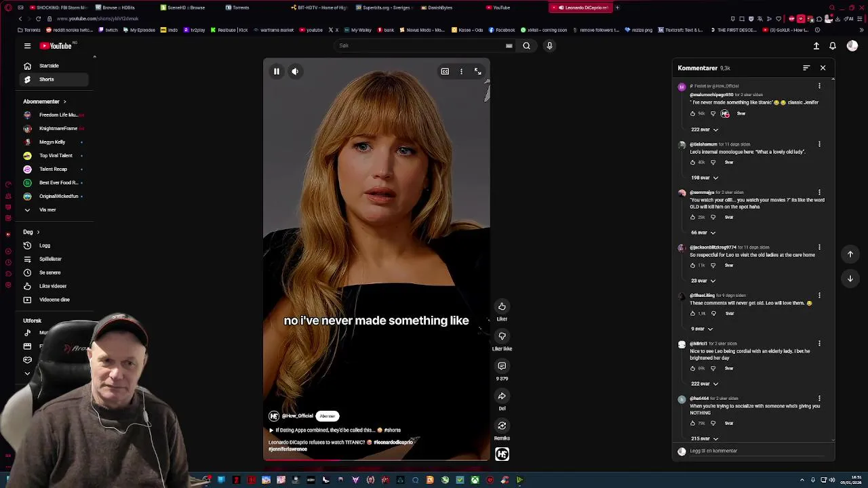Open Top Viral Talent subscription
This screenshot has height=488, width=868.
click(x=54, y=155)
